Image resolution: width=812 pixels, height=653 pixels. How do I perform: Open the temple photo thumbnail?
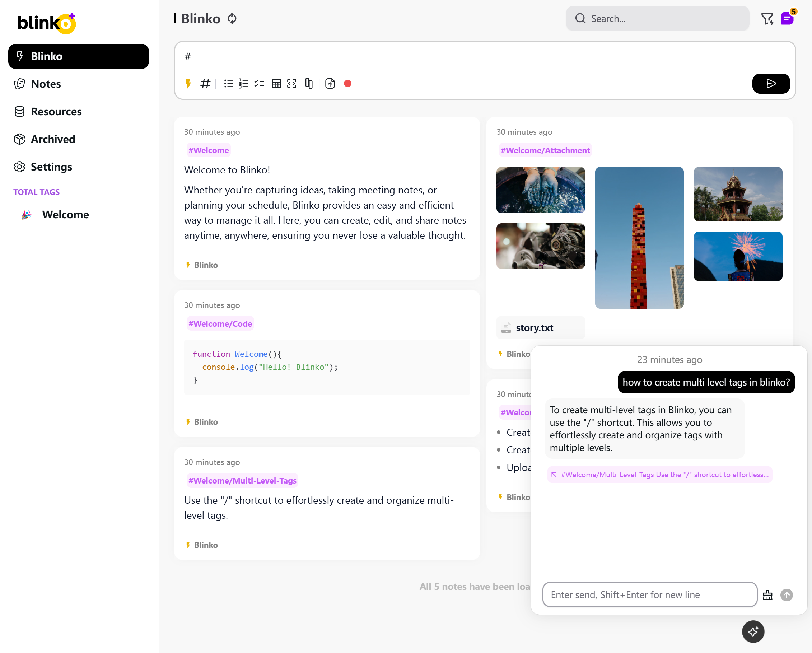(x=738, y=194)
